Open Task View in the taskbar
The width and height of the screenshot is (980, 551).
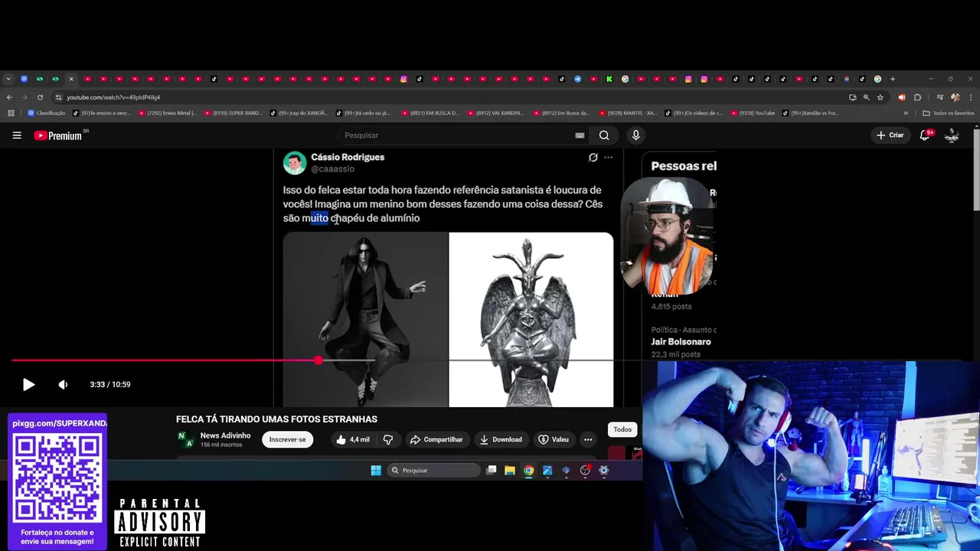click(x=492, y=471)
